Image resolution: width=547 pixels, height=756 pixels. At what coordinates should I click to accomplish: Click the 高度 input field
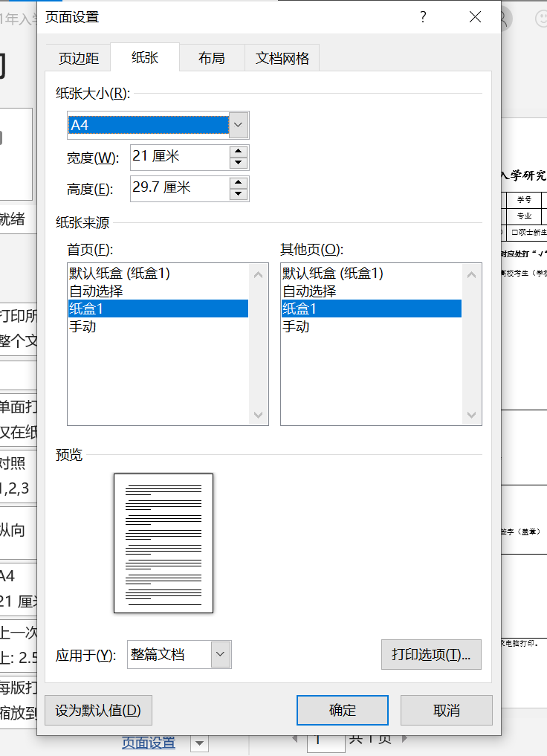[181, 187]
